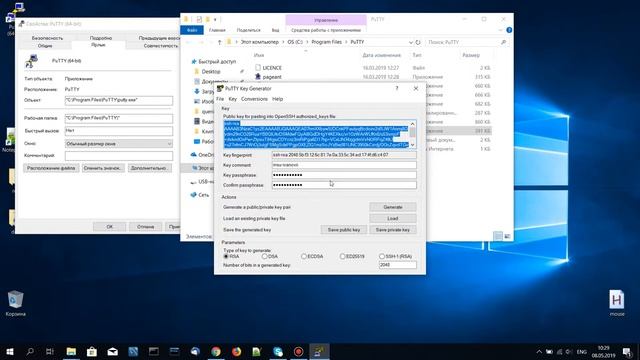Click the Key comment field
Viewport: 640px width, 360px height.
tap(344, 165)
